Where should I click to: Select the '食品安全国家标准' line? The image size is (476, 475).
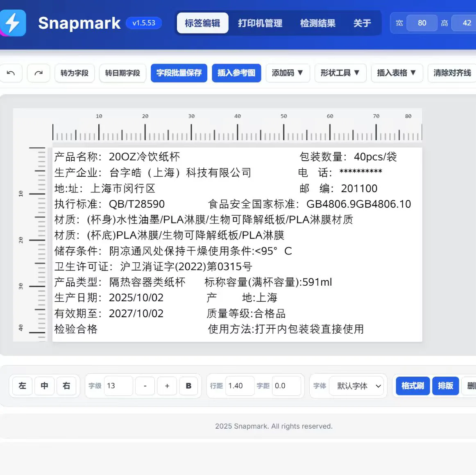pos(309,204)
